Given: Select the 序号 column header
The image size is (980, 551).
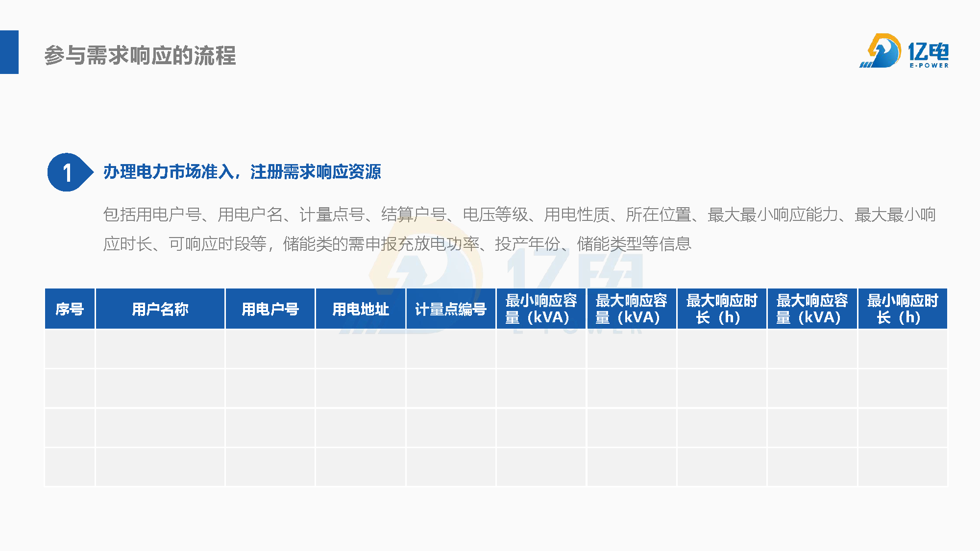Looking at the screenshot, I should click(70, 309).
